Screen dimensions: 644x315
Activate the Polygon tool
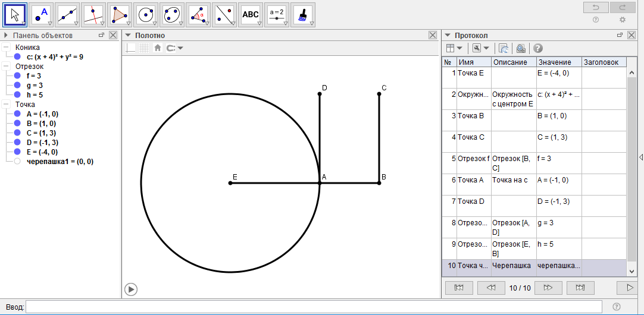pos(120,14)
